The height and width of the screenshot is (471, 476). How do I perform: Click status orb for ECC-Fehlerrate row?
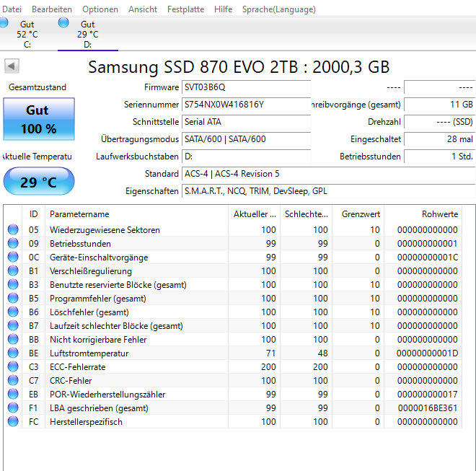click(x=13, y=366)
